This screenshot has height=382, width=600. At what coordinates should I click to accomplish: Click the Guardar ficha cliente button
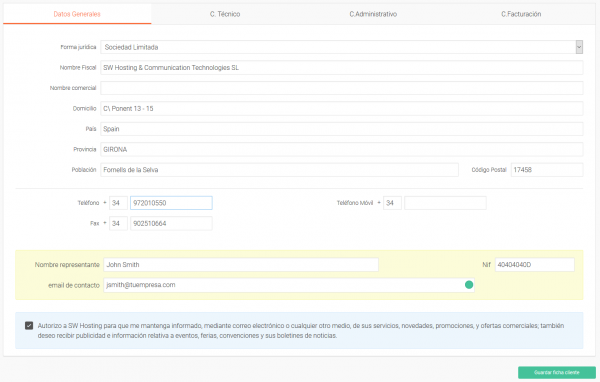click(557, 372)
